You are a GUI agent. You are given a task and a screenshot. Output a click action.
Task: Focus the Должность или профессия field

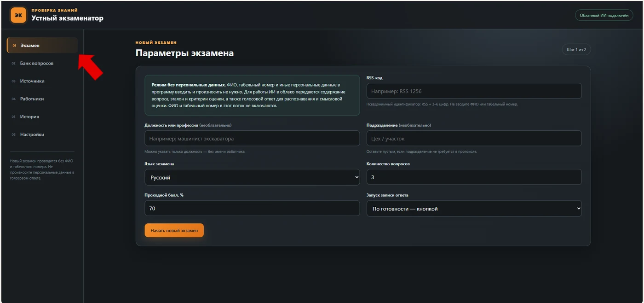(x=252, y=138)
